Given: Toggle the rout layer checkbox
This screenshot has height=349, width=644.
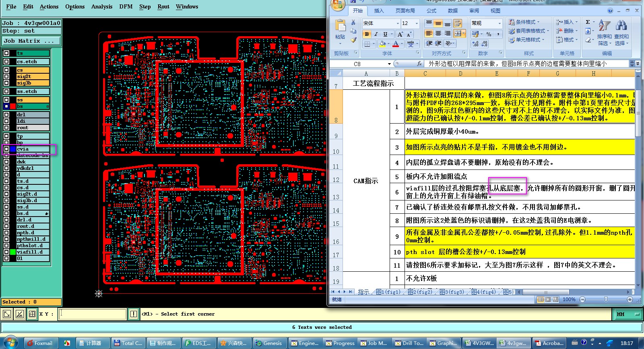Looking at the screenshot, I should (x=6, y=128).
